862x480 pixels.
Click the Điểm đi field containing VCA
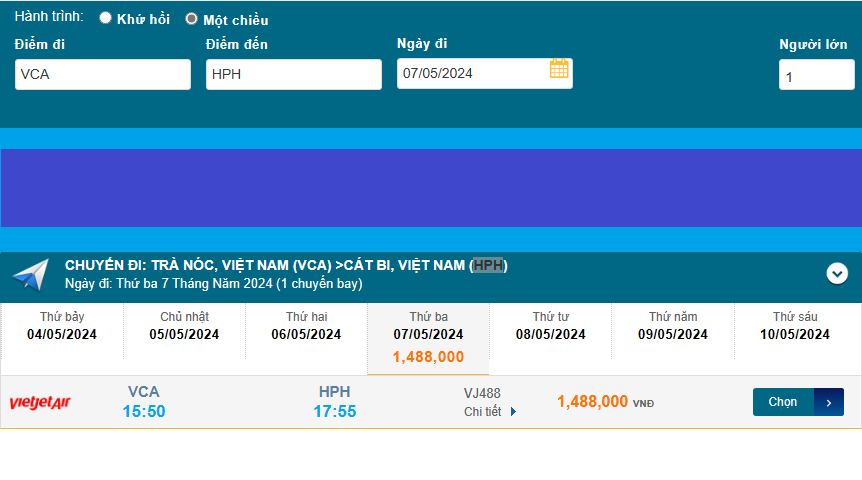102,74
